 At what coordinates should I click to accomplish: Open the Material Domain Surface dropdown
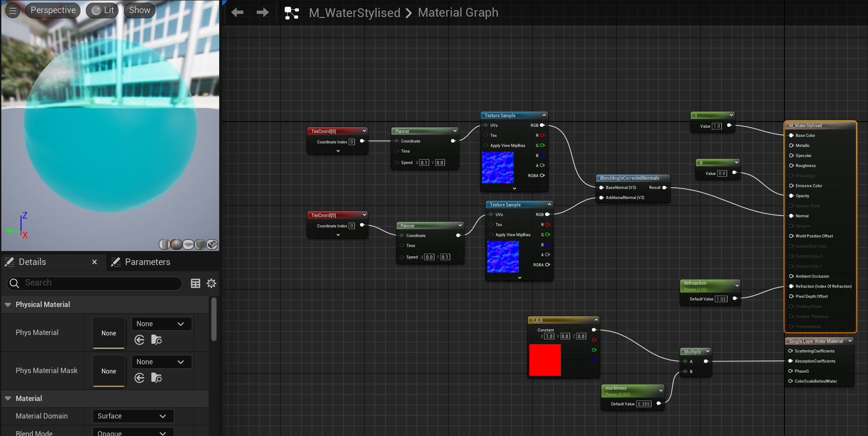coord(133,416)
